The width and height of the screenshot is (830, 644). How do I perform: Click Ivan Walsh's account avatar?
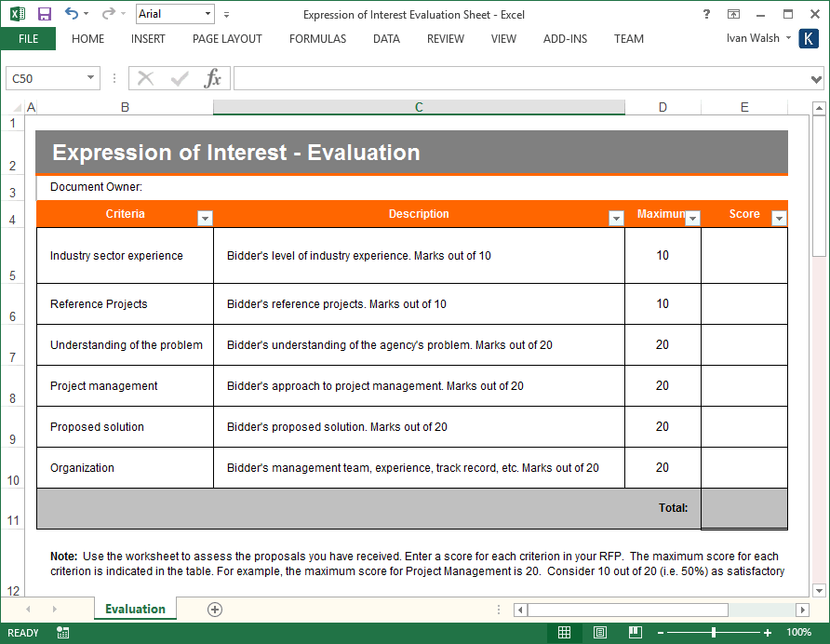809,39
